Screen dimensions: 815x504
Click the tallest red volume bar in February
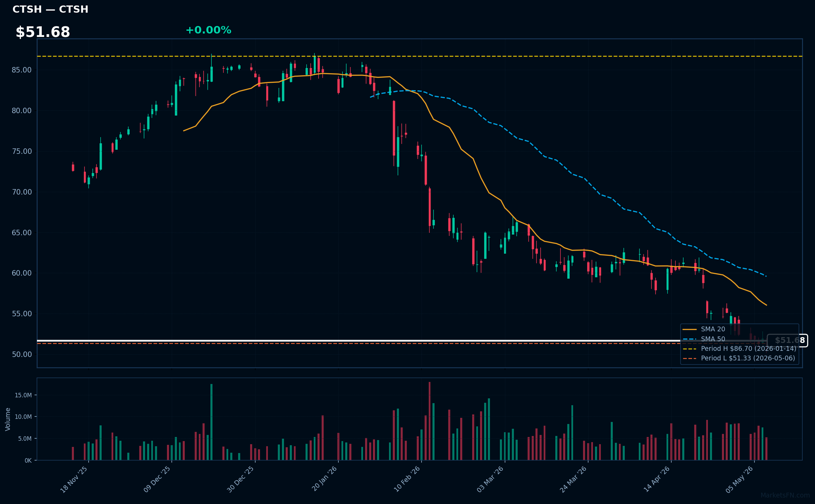click(x=429, y=421)
